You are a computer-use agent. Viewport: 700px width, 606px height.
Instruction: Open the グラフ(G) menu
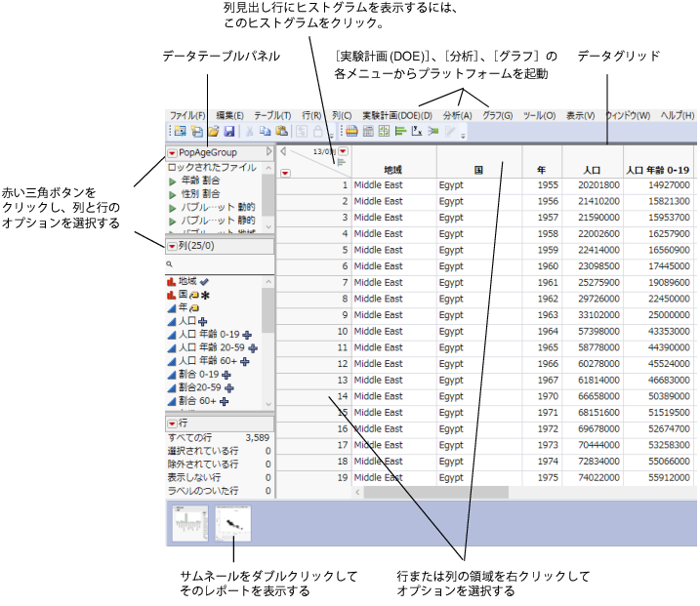tap(497, 115)
